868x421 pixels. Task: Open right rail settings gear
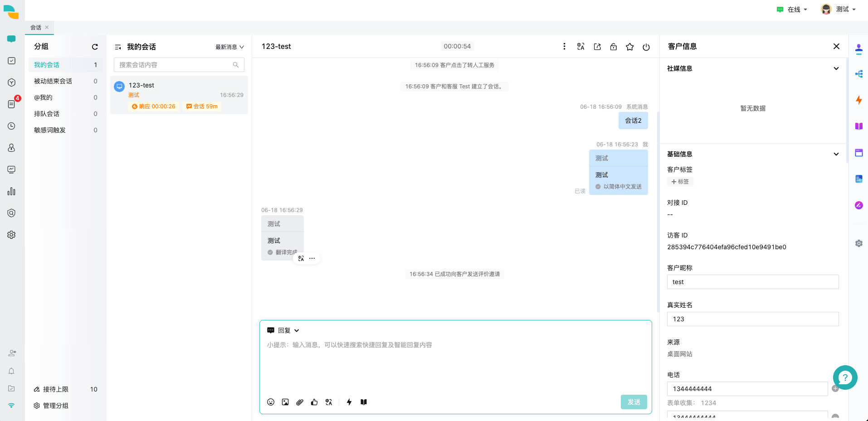tap(858, 243)
